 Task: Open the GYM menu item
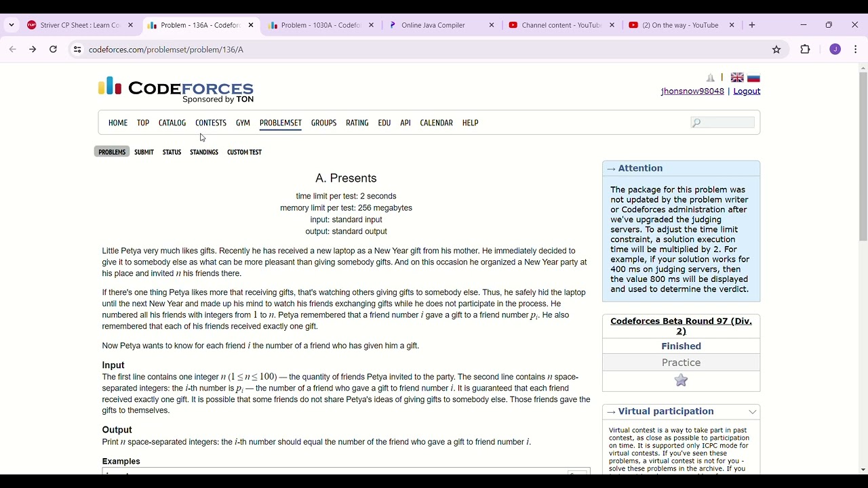243,123
